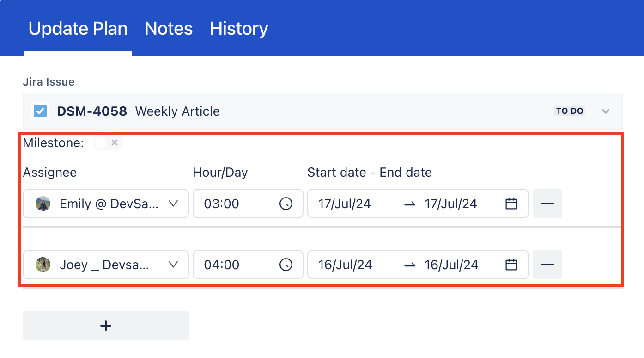The image size is (644, 358).
Task: Remove Joey's row with the minus button
Action: point(547,265)
